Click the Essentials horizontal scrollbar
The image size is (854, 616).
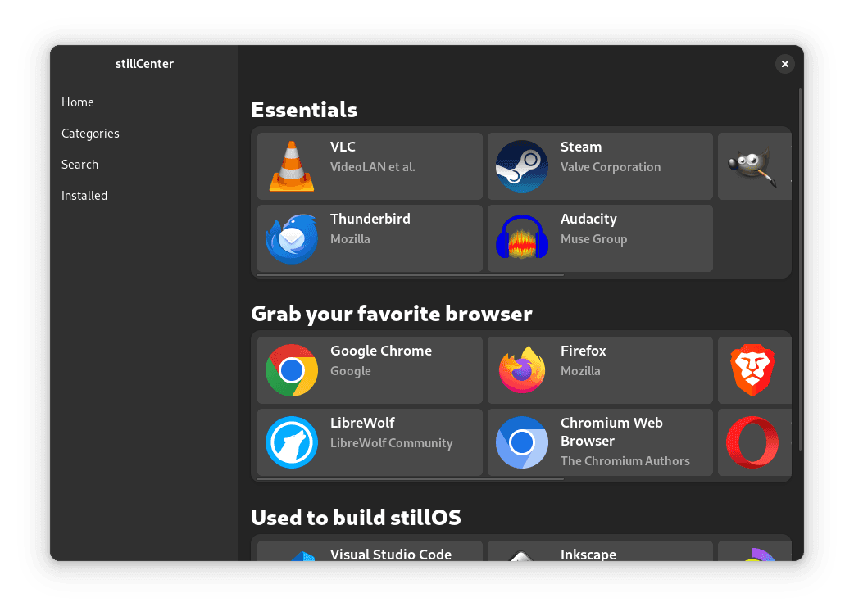coord(410,275)
